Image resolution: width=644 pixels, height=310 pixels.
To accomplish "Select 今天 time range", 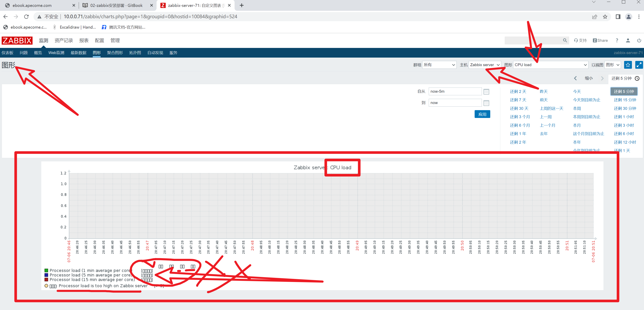I will pos(577,92).
